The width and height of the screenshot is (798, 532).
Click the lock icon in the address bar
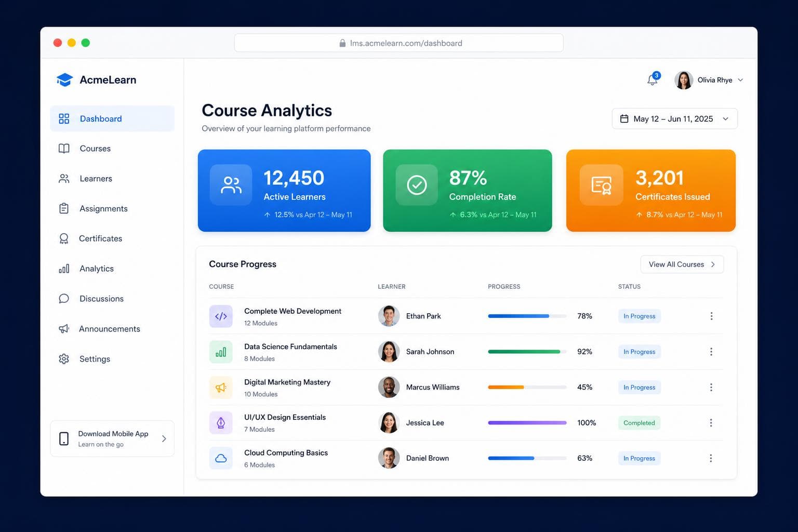(342, 43)
